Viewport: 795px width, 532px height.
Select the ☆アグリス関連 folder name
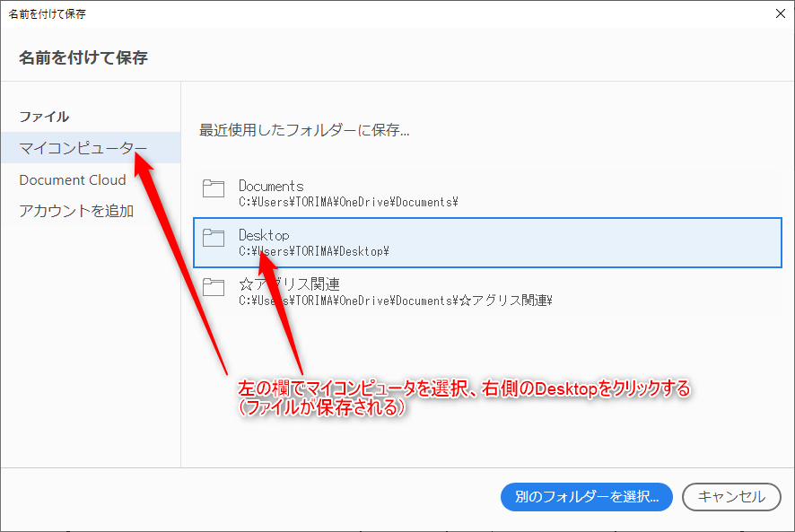tap(290, 284)
